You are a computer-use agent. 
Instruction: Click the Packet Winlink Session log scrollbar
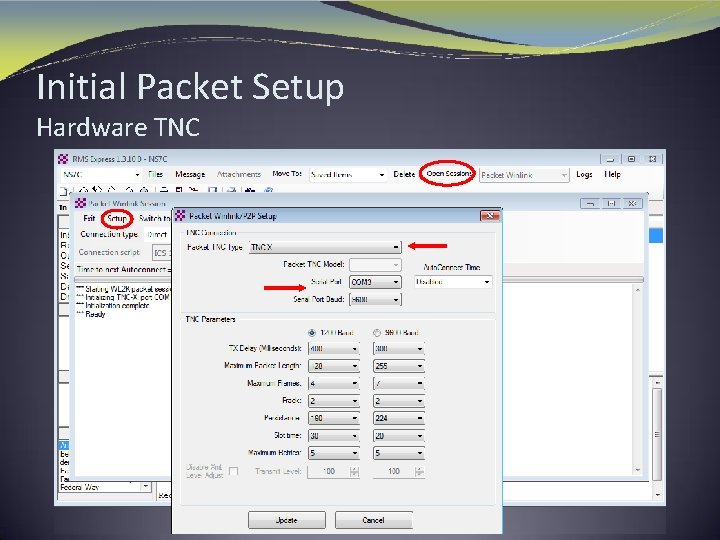pyautogui.click(x=637, y=380)
